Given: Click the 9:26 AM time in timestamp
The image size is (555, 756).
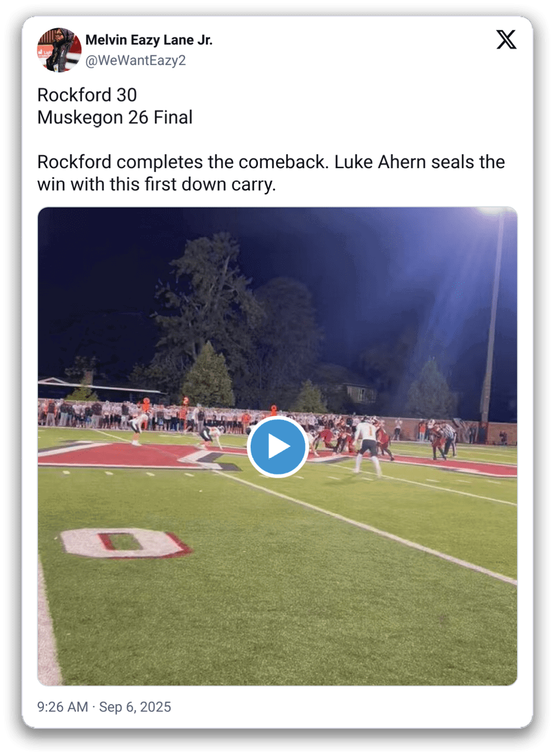Looking at the screenshot, I should (62, 707).
